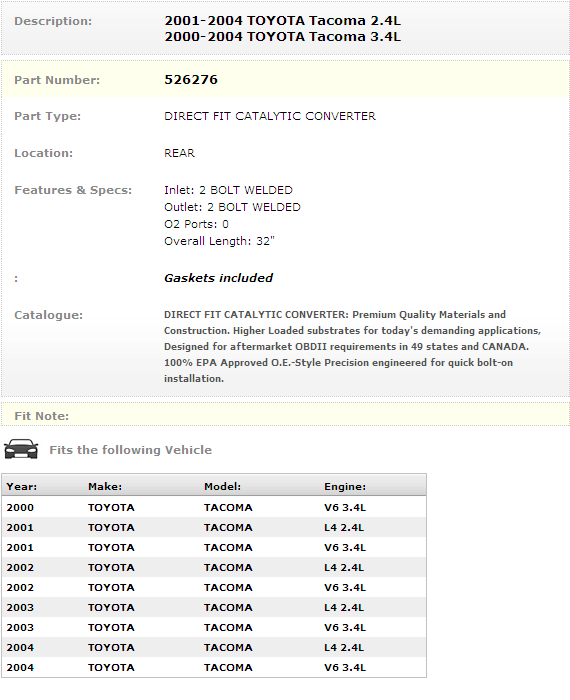The height and width of the screenshot is (700, 570).
Task: Select the 2000 Toyota Tacoma V6 3.4L row
Action: point(214,507)
